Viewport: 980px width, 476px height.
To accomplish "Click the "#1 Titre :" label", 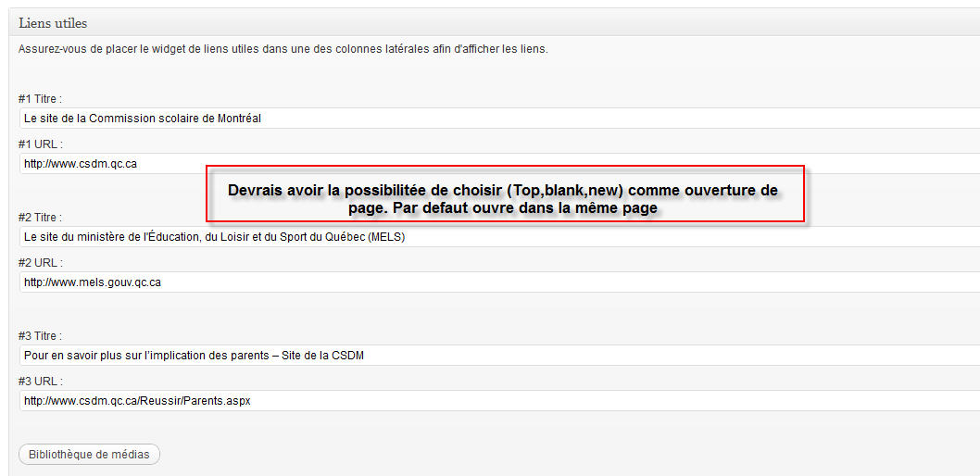I will 40,99.
